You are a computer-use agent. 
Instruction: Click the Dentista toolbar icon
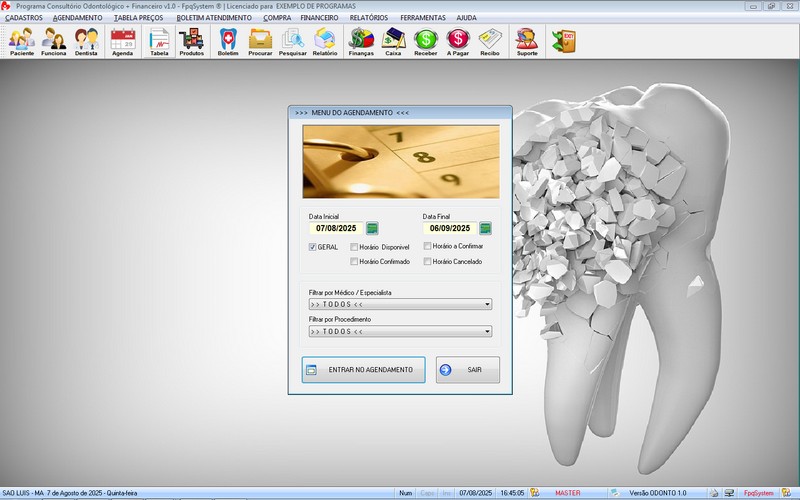click(x=86, y=42)
